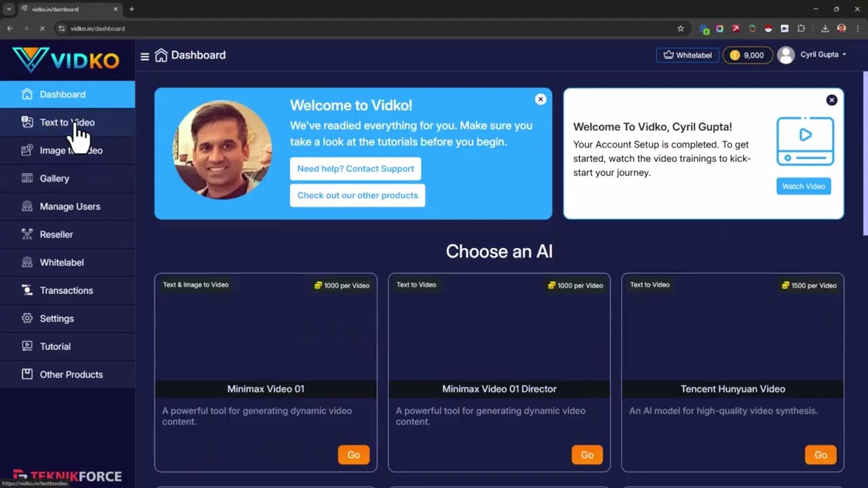Click Welcome To Vidko, Cyril Gupta! heading
Image resolution: width=868 pixels, height=488 pixels.
tap(652, 127)
